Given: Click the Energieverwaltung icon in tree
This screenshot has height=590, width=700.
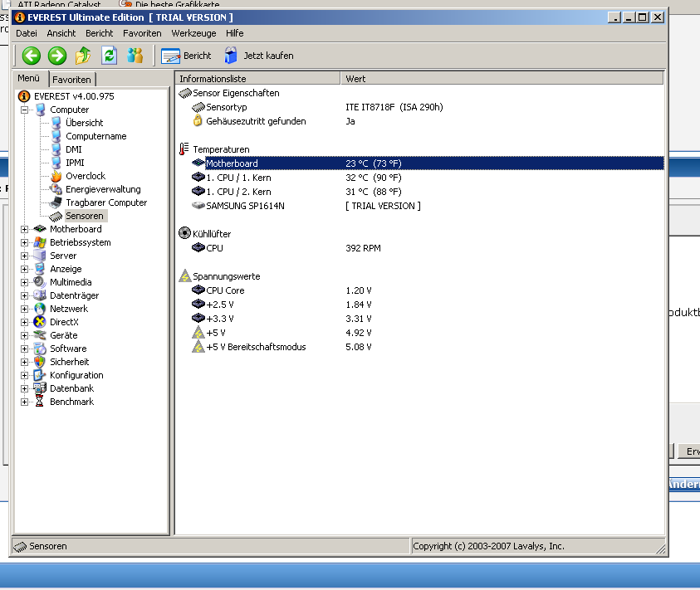Looking at the screenshot, I should click(x=56, y=189).
